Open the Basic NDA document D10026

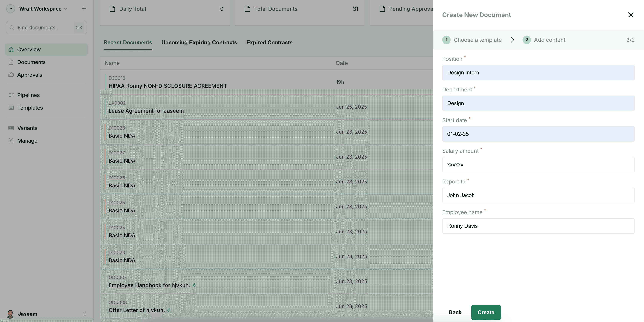click(122, 186)
